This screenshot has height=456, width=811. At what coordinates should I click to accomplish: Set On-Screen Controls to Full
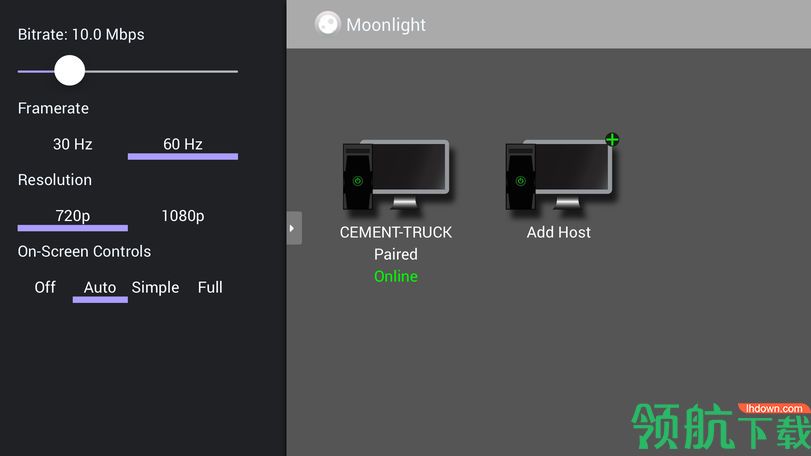(x=210, y=287)
